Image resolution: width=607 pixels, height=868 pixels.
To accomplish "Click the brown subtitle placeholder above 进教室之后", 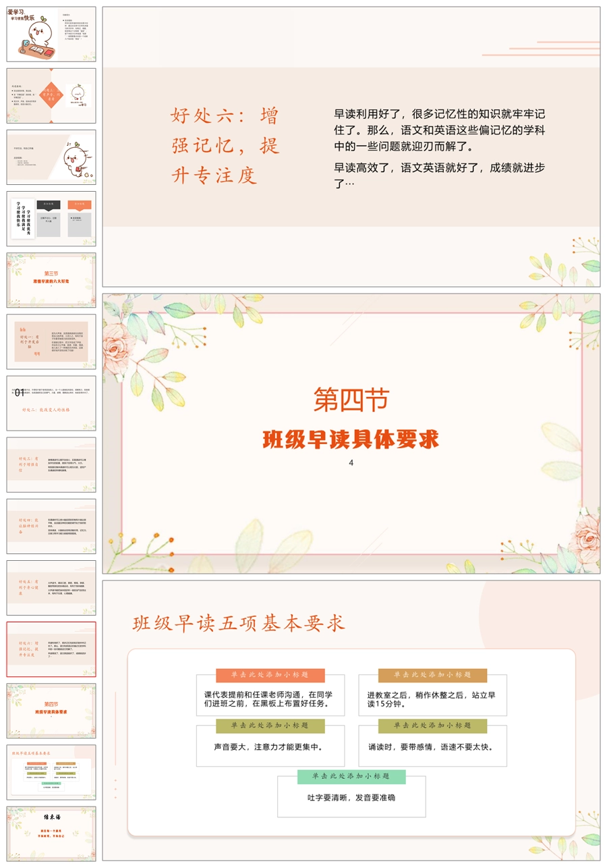I will point(432,675).
